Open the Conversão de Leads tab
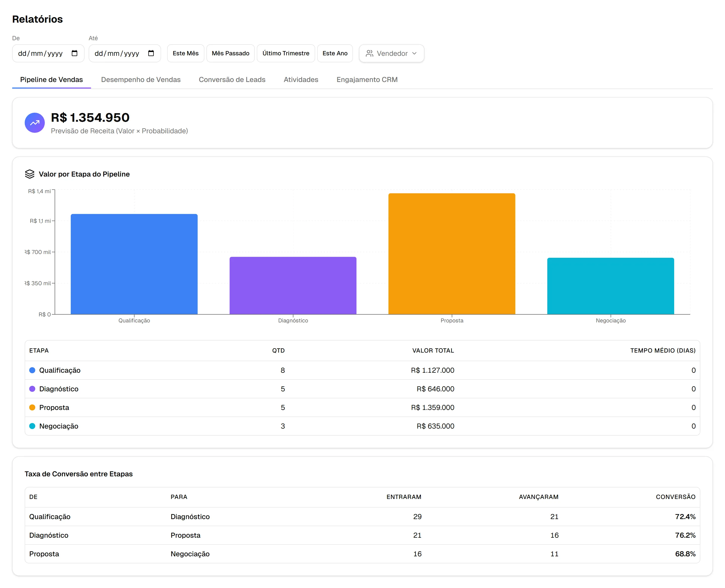725x588 pixels. point(232,79)
